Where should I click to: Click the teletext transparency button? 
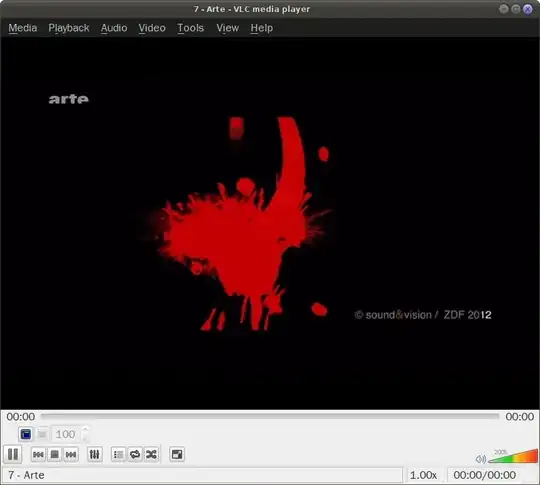pos(42,434)
